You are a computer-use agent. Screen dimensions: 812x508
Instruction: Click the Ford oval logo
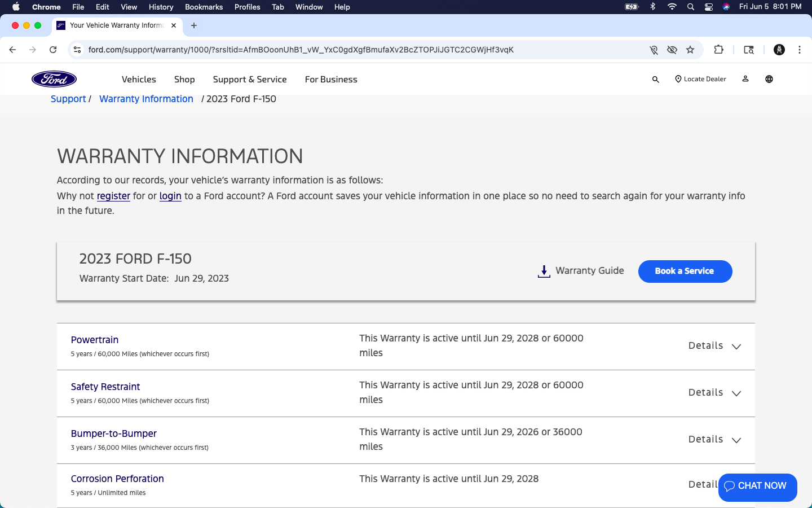click(54, 79)
